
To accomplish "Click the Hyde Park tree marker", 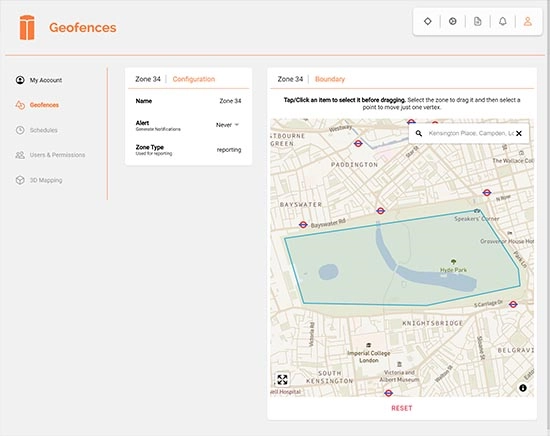I will click(x=453, y=262).
